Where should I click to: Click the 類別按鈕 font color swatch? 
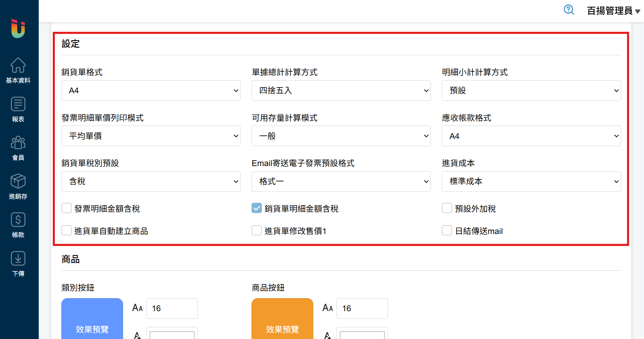pyautogui.click(x=172, y=335)
